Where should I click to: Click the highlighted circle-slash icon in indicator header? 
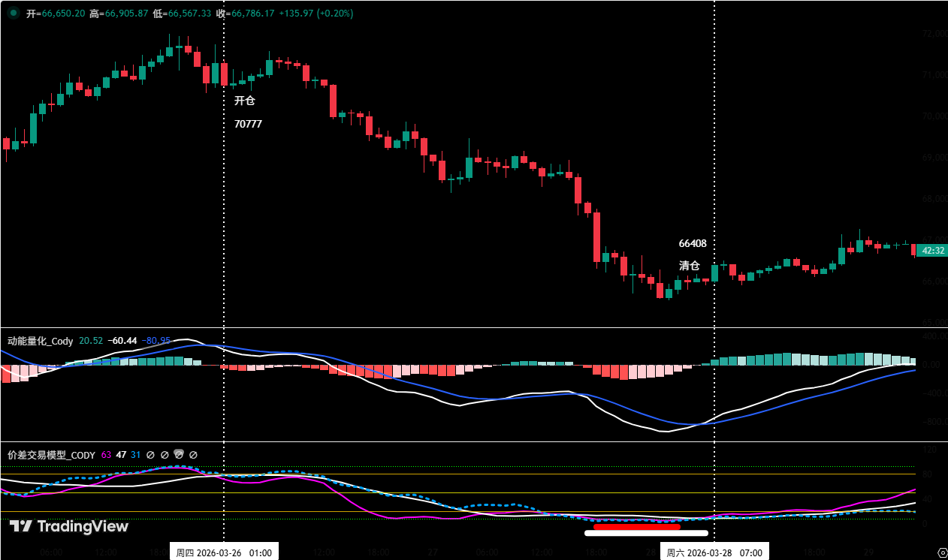tap(178, 454)
